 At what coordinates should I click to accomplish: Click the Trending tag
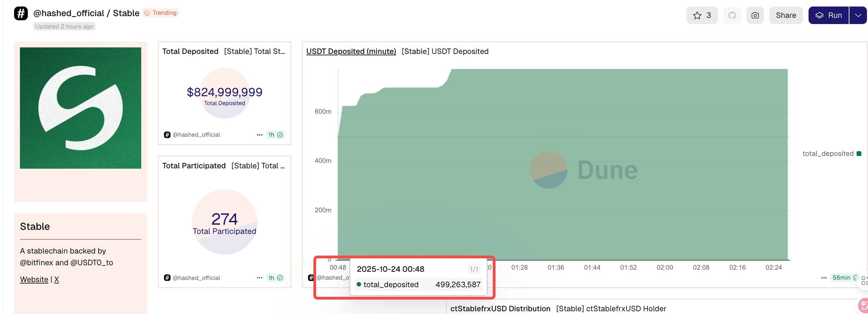click(161, 13)
